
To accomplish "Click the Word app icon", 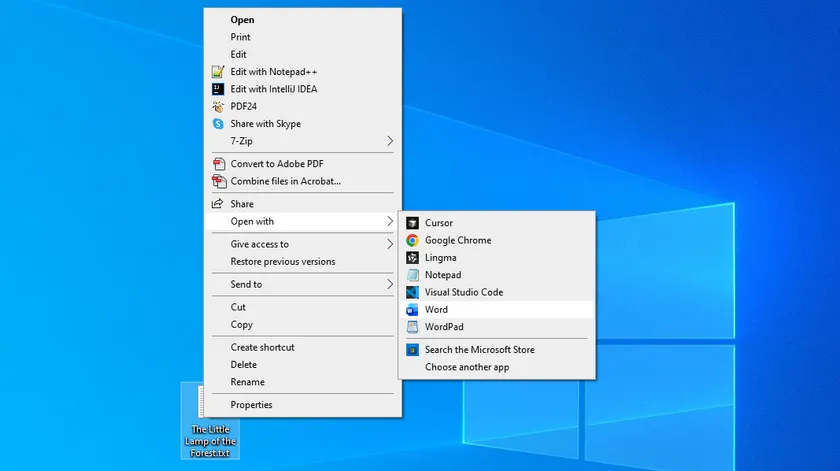I will click(x=412, y=310).
